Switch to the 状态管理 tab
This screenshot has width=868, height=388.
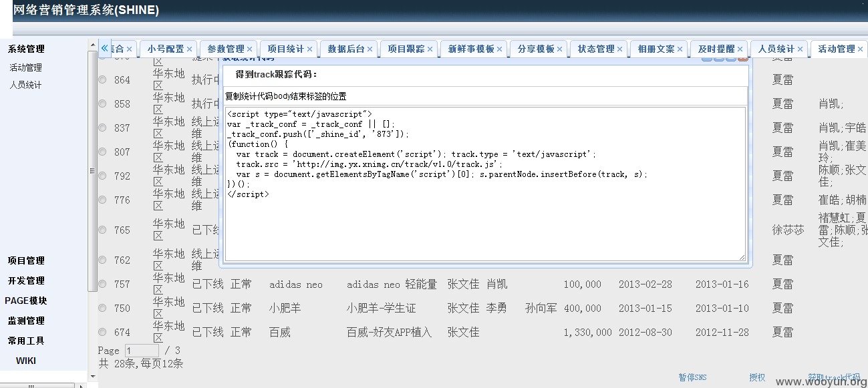(596, 49)
